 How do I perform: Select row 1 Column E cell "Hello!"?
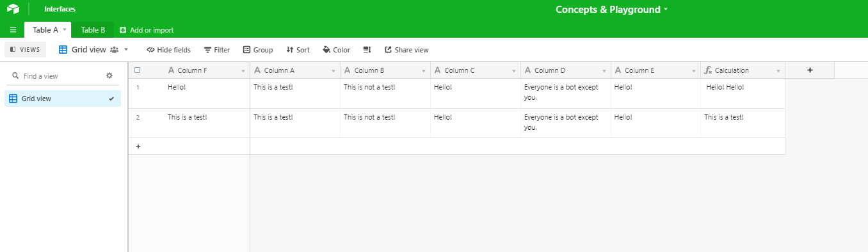656,93
